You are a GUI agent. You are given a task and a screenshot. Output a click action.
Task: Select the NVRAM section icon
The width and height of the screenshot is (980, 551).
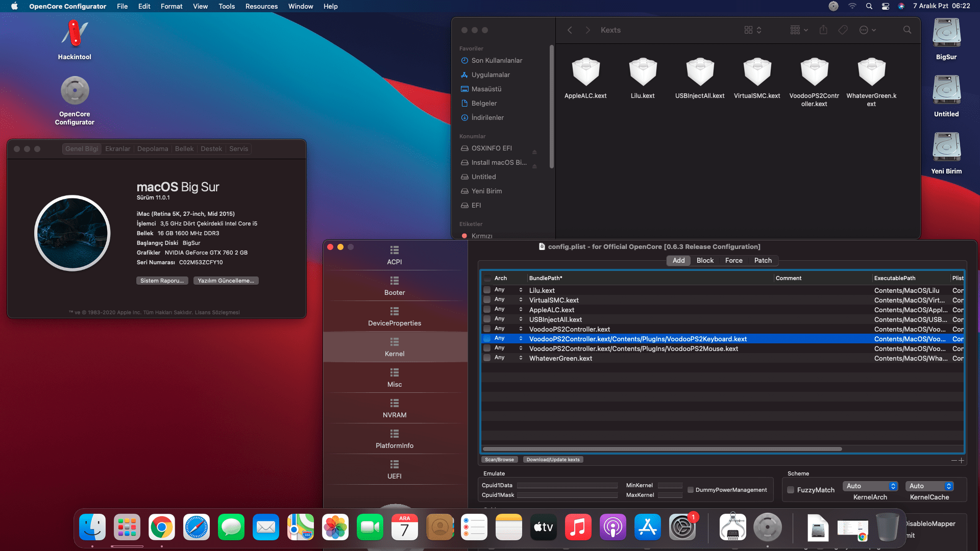pyautogui.click(x=394, y=404)
